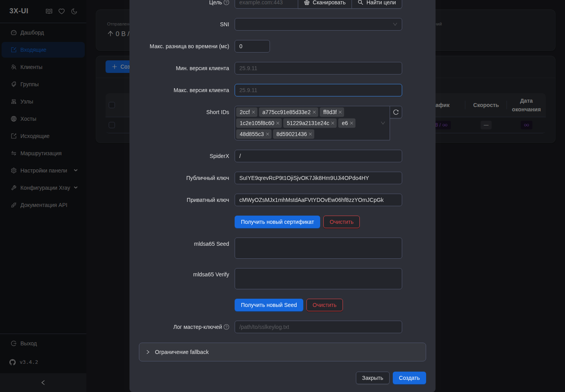Open the book documentation icon in header

coord(49,11)
